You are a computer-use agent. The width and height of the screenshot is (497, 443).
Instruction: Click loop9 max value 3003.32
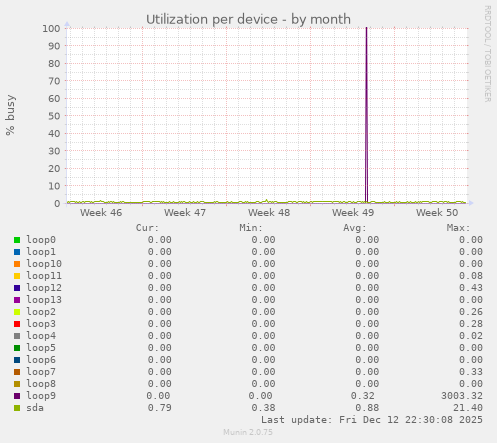[462, 396]
